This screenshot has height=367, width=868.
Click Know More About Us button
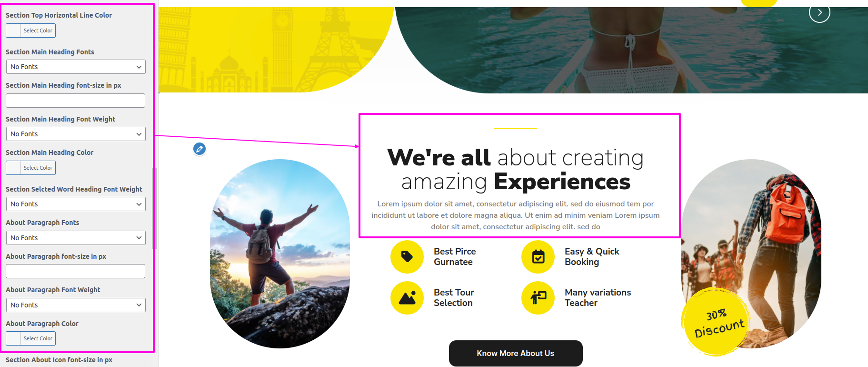click(516, 353)
